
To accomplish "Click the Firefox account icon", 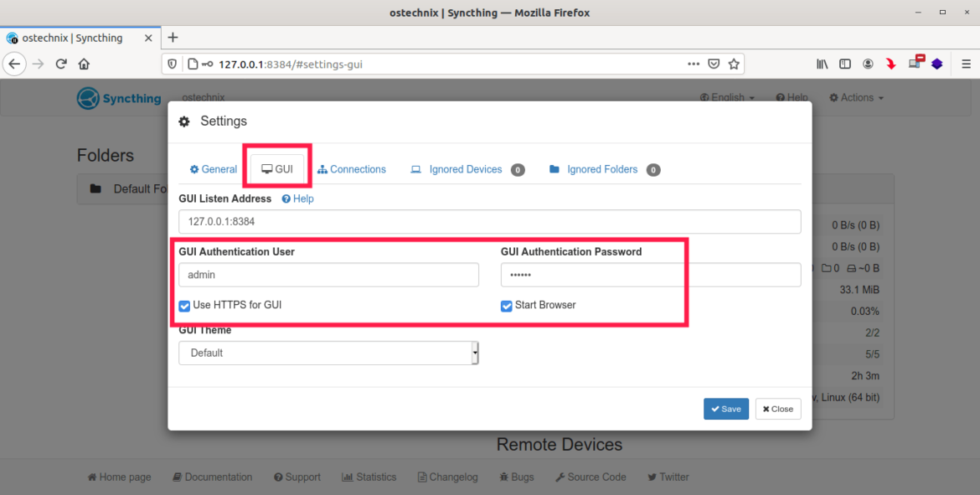I will coord(868,64).
